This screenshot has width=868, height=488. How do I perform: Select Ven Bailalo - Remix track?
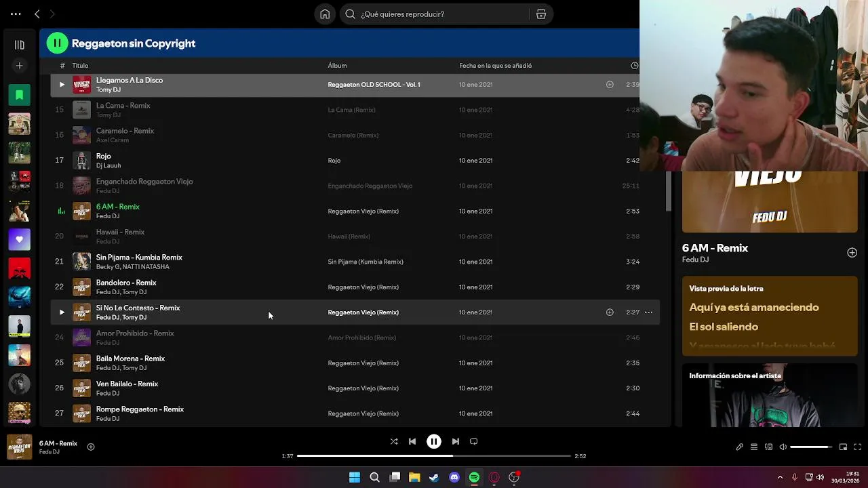(x=127, y=384)
